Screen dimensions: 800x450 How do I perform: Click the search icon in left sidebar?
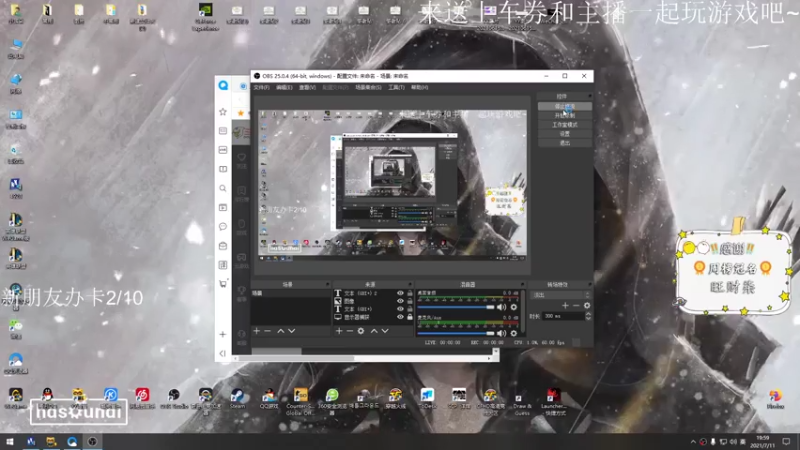click(x=223, y=188)
